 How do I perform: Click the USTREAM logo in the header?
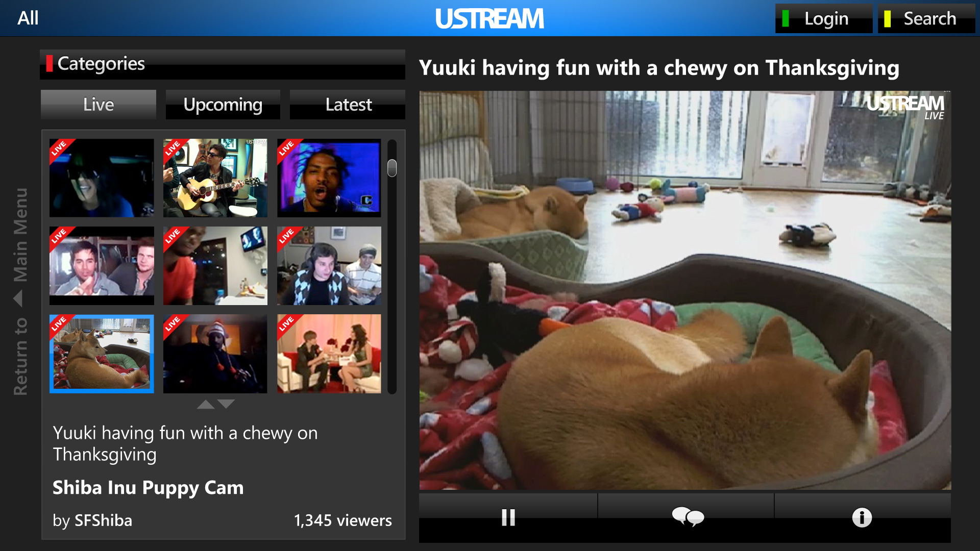[489, 18]
